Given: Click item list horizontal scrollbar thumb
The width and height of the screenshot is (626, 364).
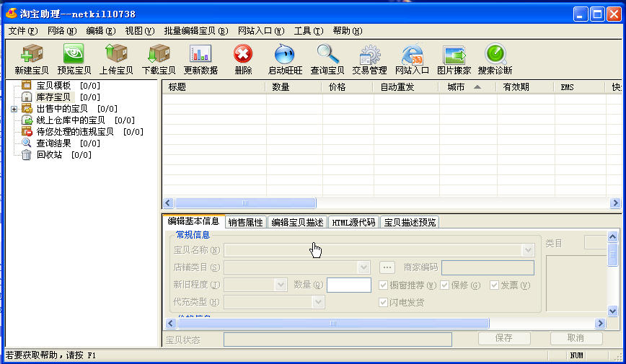Looking at the screenshot, I should coord(245,203).
